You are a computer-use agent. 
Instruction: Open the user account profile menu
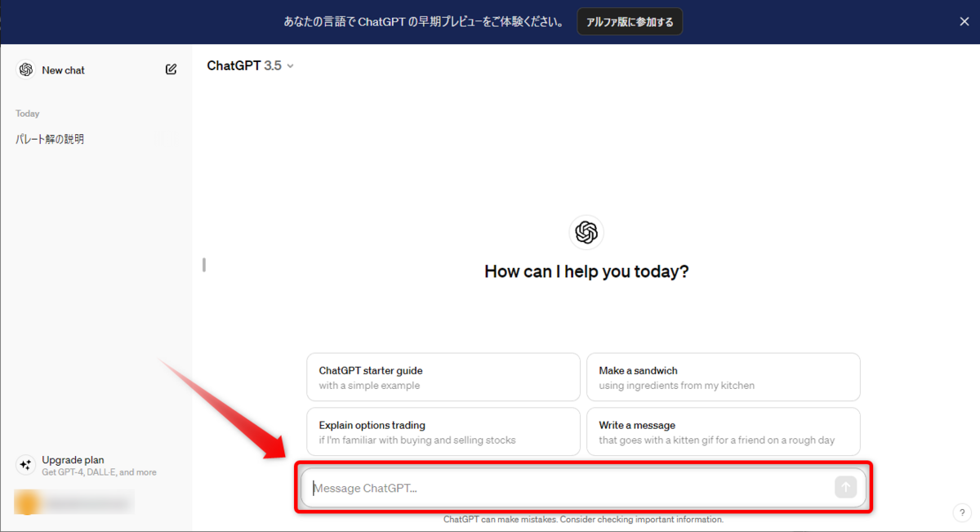(75, 502)
